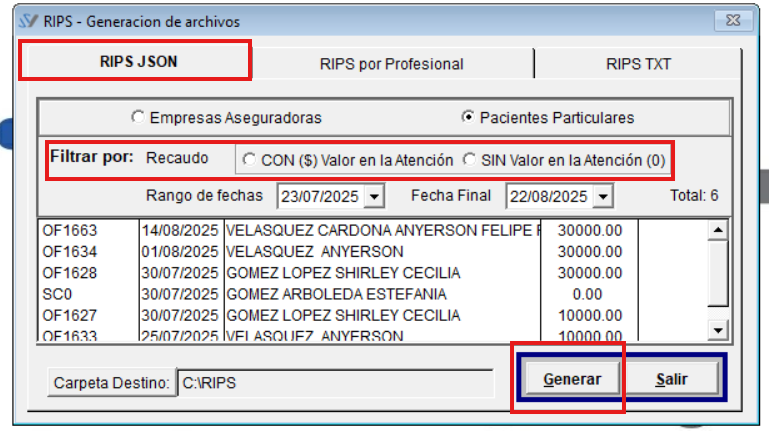Image resolution: width=769 pixels, height=431 pixels.
Task: Choose the Pacientes Particulares radio option
Action: [468, 118]
